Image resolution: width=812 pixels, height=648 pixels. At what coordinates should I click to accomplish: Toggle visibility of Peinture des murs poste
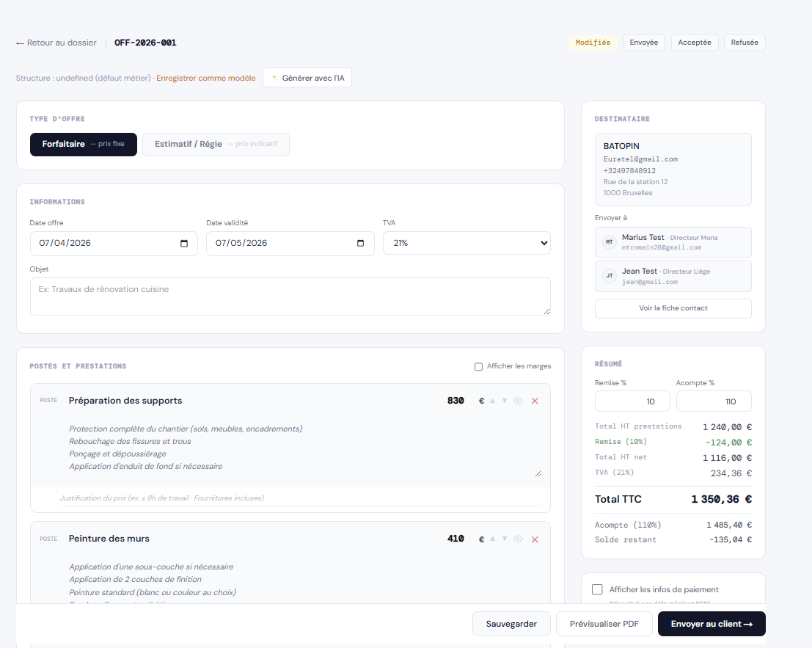[x=518, y=539]
